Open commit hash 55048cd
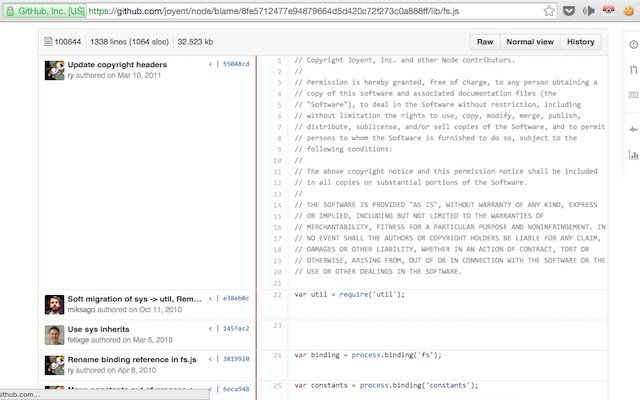Screen dimensions: 640x400 [x=236, y=64]
